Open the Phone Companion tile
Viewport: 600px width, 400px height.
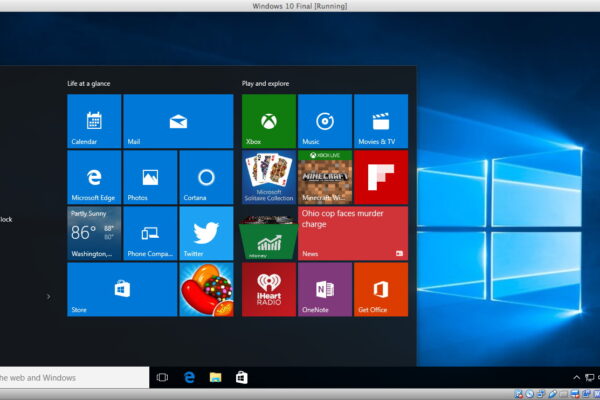pos(150,233)
